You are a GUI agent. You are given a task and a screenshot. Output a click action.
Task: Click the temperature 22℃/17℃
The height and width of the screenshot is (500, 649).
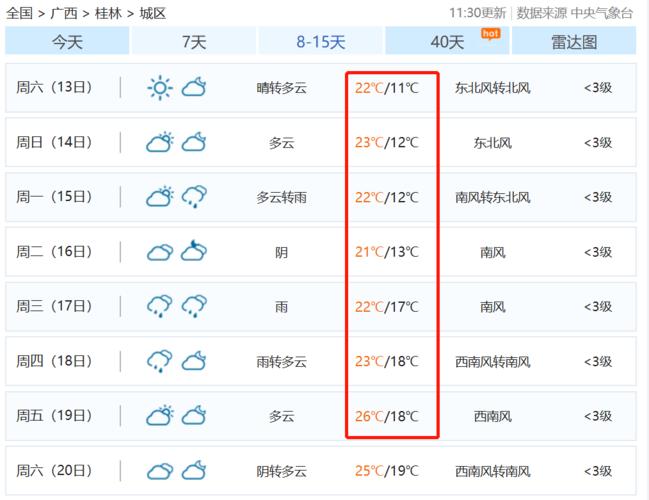(x=387, y=307)
